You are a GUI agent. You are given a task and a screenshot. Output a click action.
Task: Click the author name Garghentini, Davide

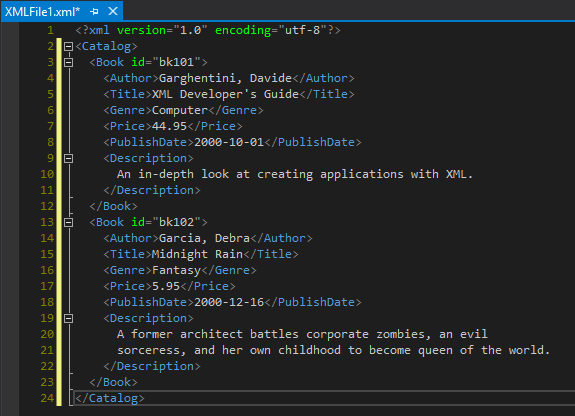pos(226,78)
